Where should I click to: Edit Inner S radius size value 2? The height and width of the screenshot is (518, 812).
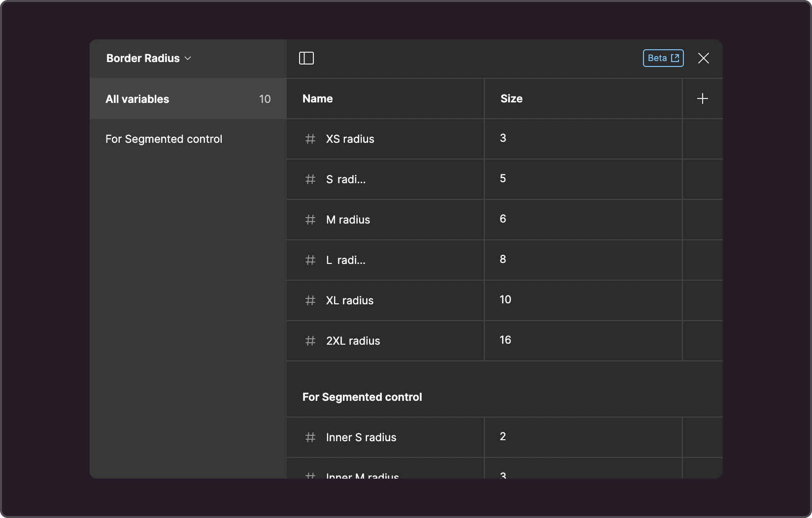click(x=583, y=437)
